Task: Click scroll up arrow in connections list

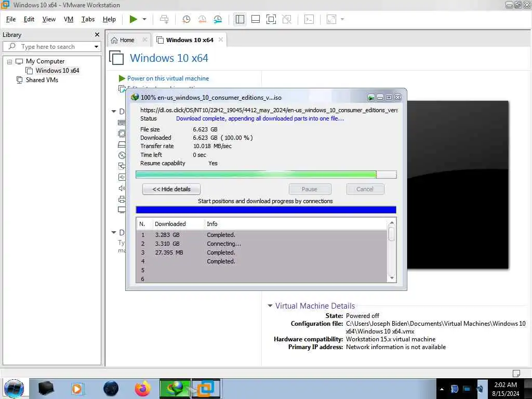Action: tap(392, 223)
